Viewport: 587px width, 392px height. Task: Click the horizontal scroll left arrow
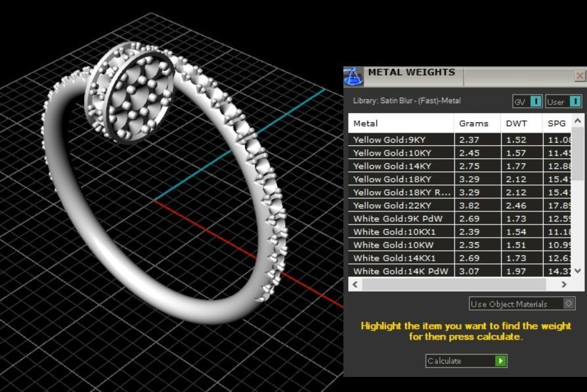tap(355, 284)
